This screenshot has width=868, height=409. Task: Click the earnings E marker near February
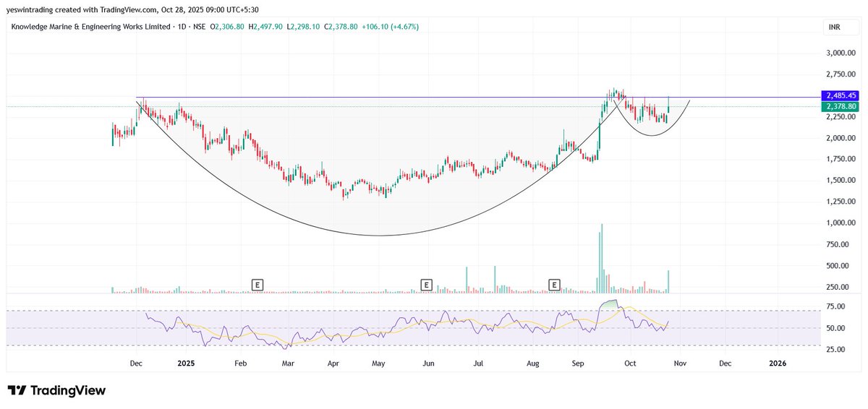pyautogui.click(x=257, y=285)
